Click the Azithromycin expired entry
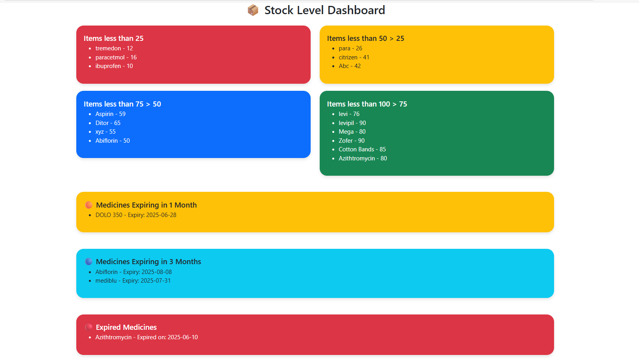The width and height of the screenshot is (639, 364). pyautogui.click(x=147, y=337)
